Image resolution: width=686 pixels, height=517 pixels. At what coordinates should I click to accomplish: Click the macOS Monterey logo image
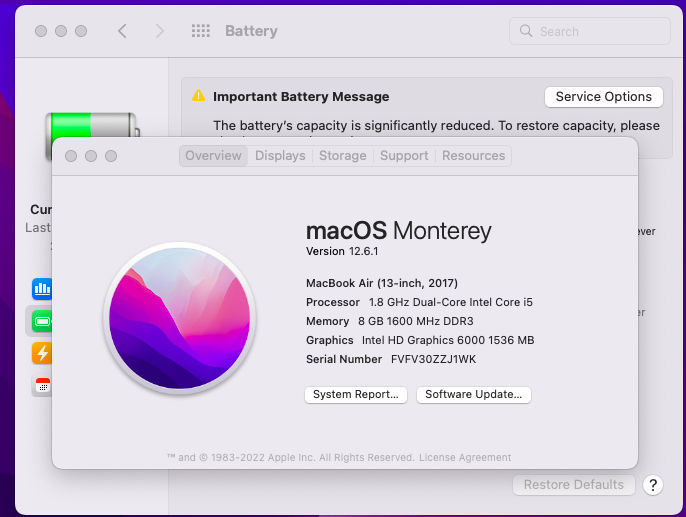179,318
